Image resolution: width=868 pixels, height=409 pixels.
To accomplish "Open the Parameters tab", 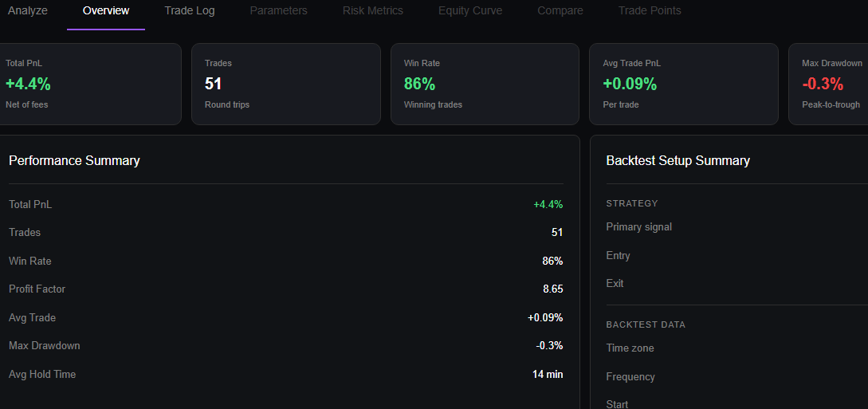I will click(278, 10).
